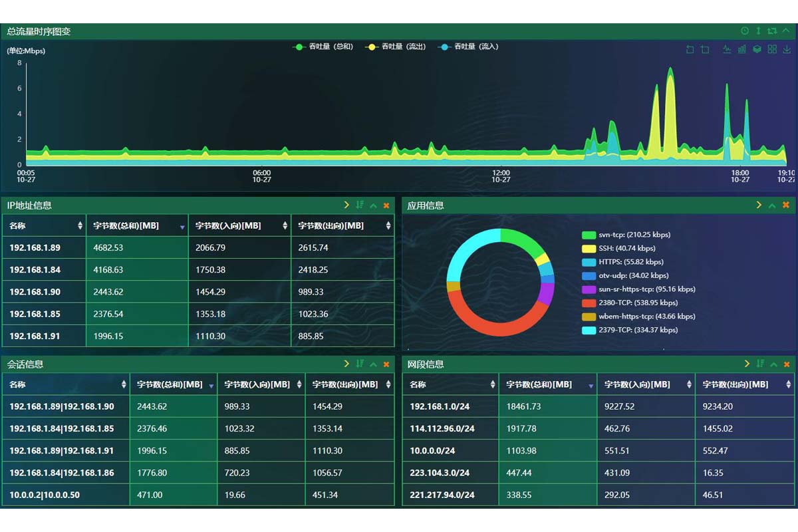The height and width of the screenshot is (532, 798).
Task: Sort 会话信息 table by 字节数(入向)[MB]
Action: tap(299, 385)
